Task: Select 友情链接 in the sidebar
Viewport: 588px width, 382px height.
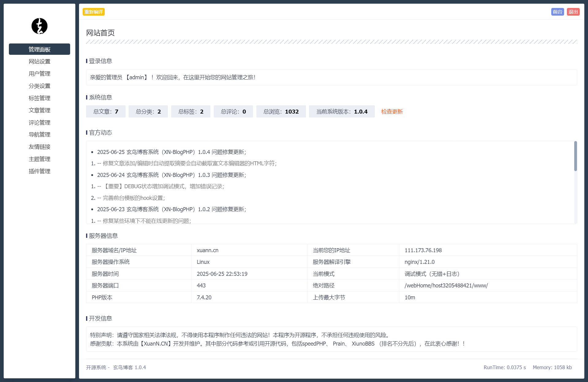Action: [x=40, y=147]
